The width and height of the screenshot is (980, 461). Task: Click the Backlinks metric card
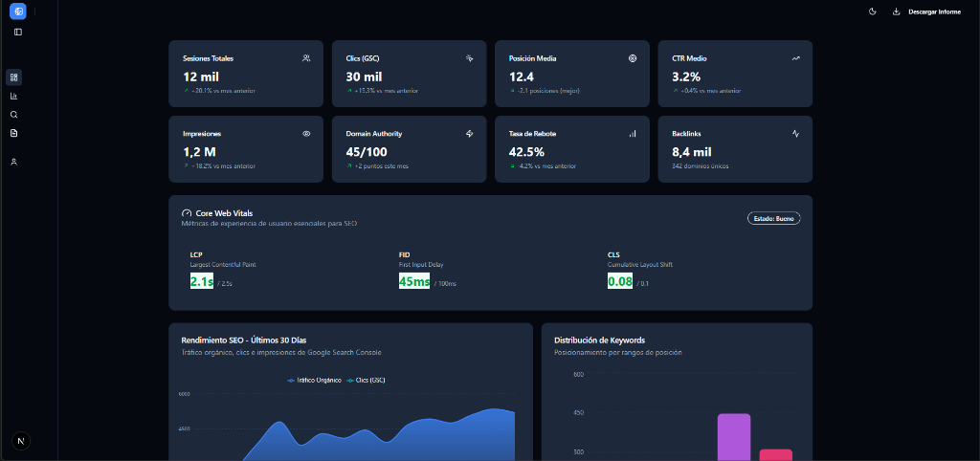pos(735,149)
